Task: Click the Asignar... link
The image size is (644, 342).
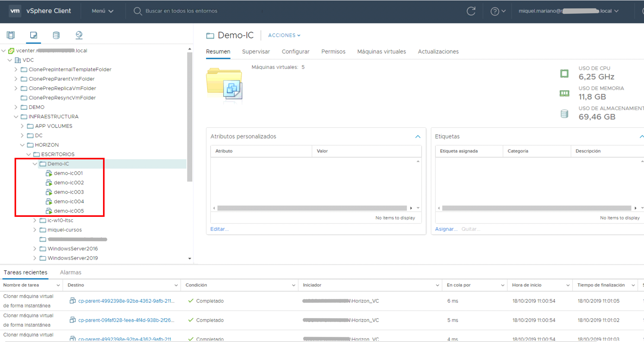Action: (446, 229)
